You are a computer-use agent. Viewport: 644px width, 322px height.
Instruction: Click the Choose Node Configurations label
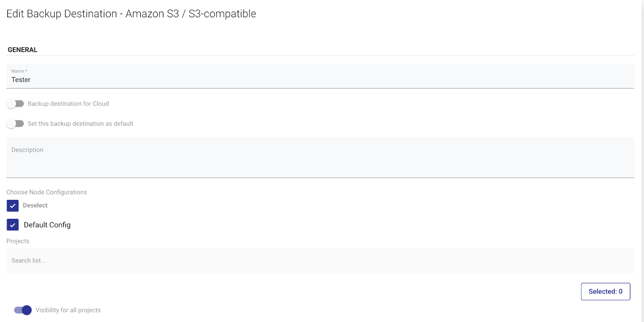click(47, 192)
